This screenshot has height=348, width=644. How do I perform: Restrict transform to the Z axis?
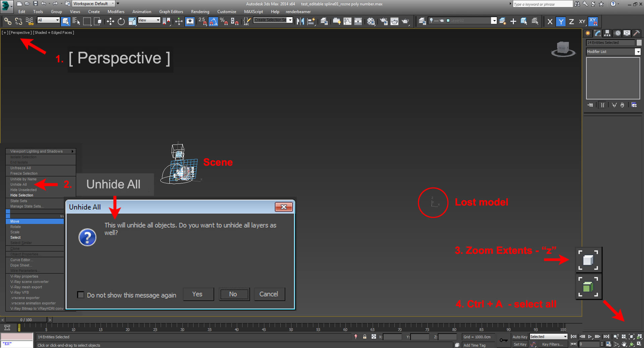[x=572, y=22]
